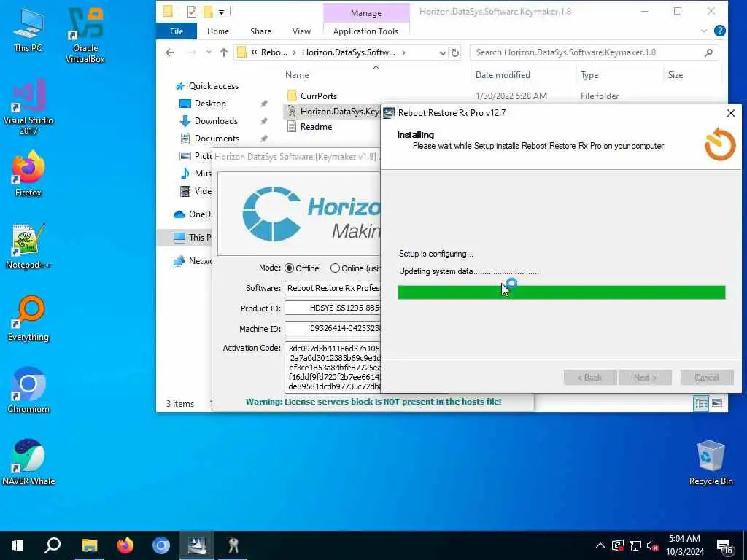This screenshot has height=560, width=747.
Task: Open Desktop in navigation pane
Action: [x=210, y=104]
